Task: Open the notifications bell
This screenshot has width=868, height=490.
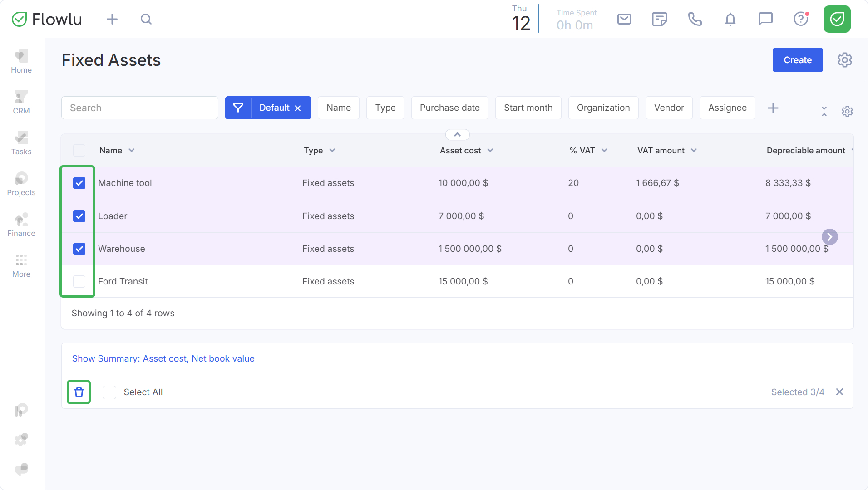Action: pos(730,19)
